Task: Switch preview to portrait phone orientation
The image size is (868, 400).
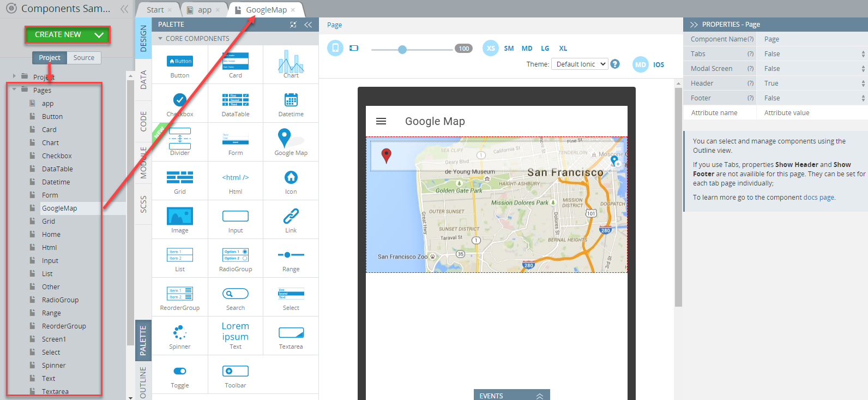Action: point(335,48)
